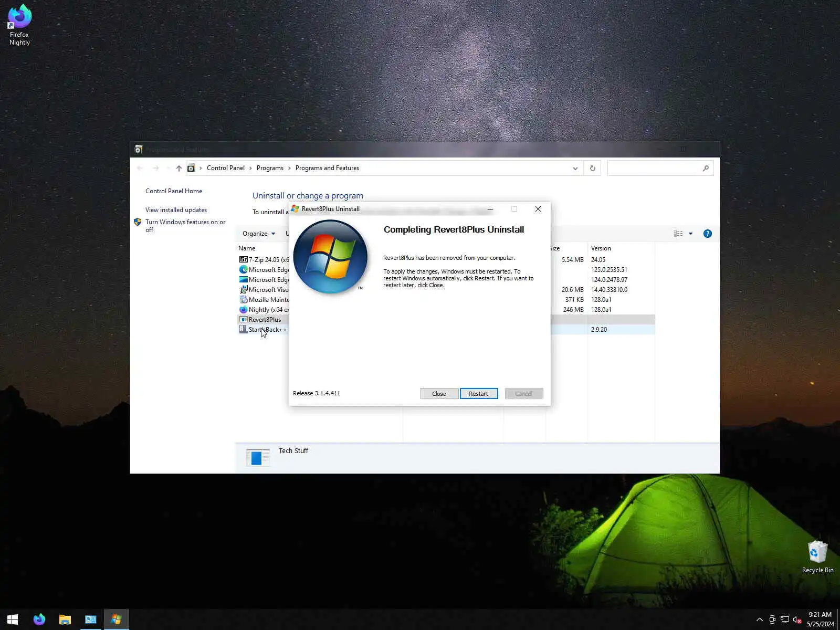840x630 pixels.
Task: Click the 5.54 MB size cell
Action: (572, 260)
